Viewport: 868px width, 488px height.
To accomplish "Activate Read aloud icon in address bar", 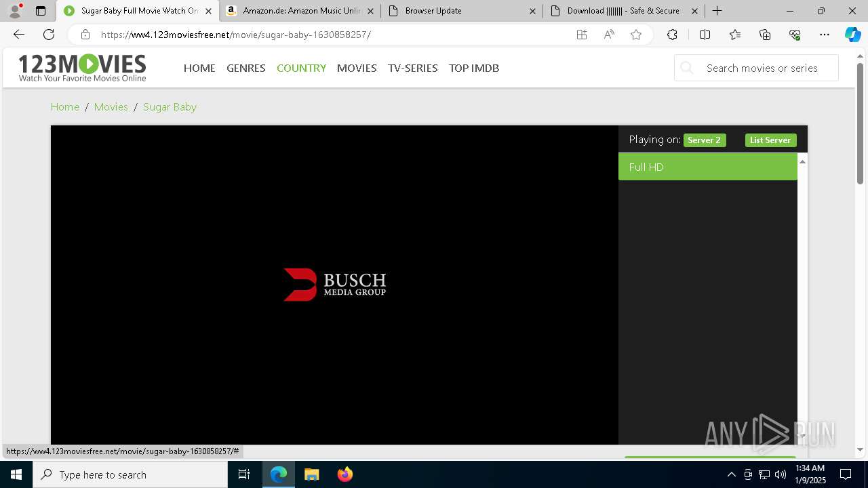I will [x=609, y=35].
